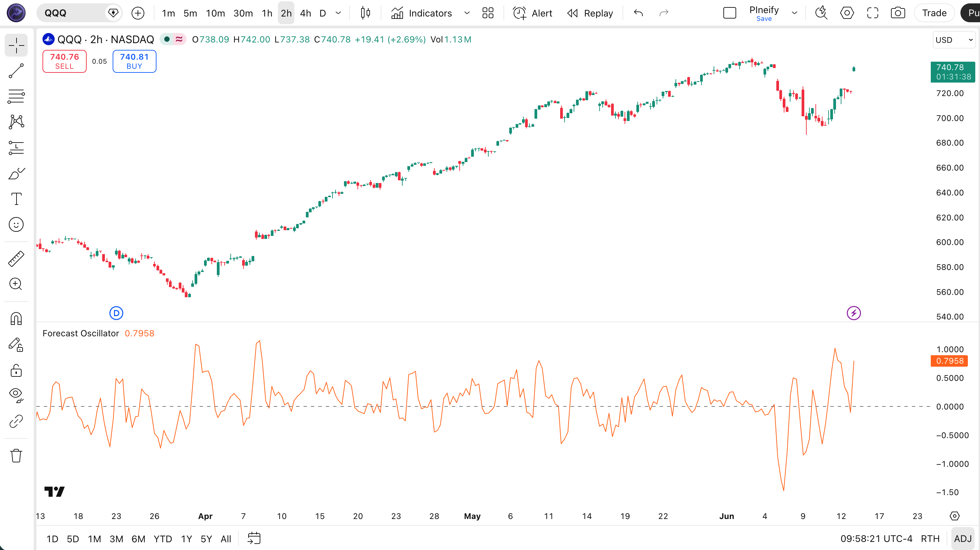Toggle stay in drawing mode
980x550 pixels.
[x=17, y=344]
